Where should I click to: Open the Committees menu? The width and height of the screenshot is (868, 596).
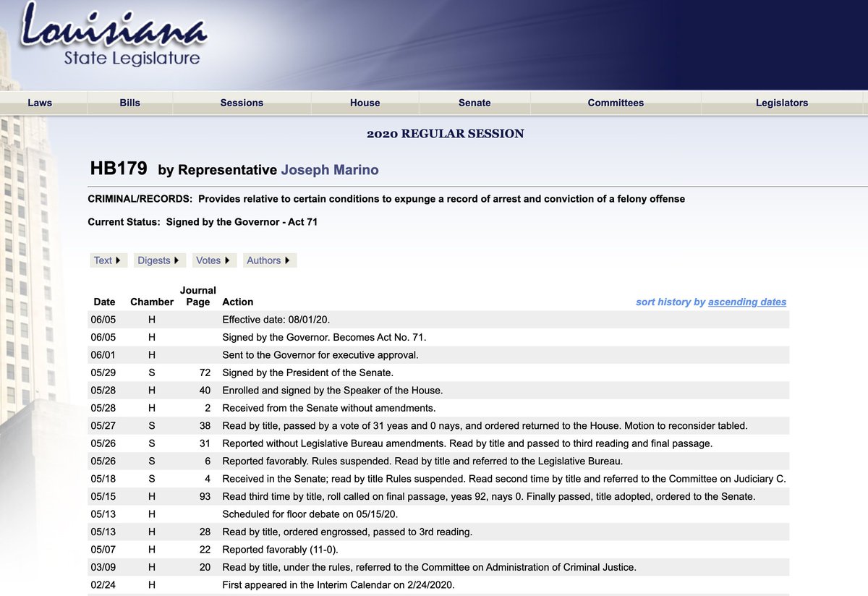click(616, 103)
